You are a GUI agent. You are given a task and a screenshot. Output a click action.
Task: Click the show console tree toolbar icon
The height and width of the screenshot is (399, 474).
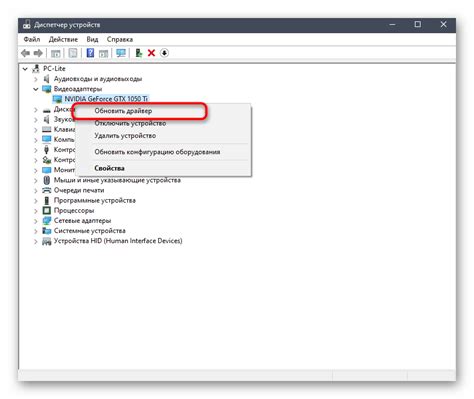point(55,53)
